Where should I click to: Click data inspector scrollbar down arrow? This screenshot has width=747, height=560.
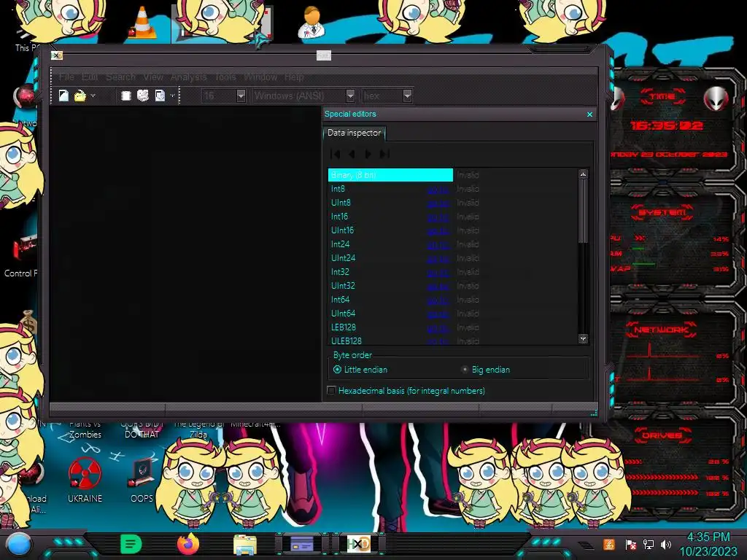click(x=583, y=338)
